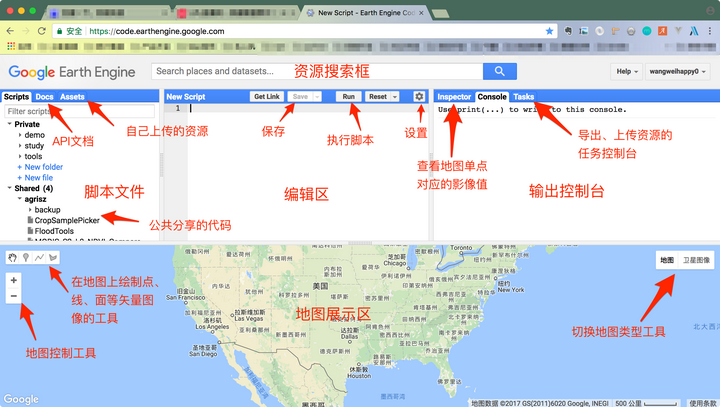Viewport: 720px width, 407px height.
Task: Select the add marker point tool
Action: 26,258
